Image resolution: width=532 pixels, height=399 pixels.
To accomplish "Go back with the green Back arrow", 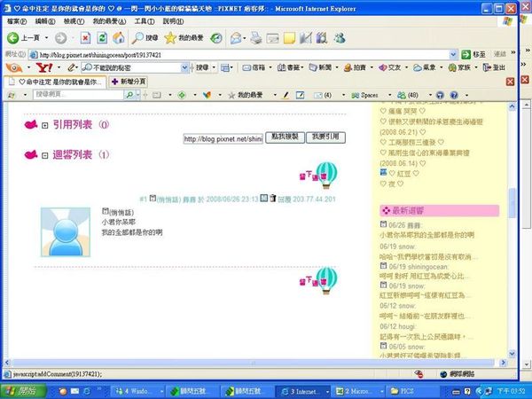I will coord(13,38).
